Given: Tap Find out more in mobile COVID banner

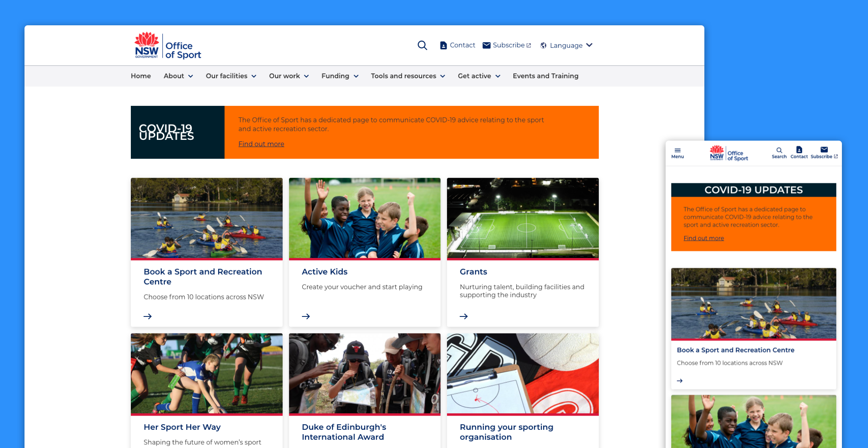Looking at the screenshot, I should click(x=704, y=238).
